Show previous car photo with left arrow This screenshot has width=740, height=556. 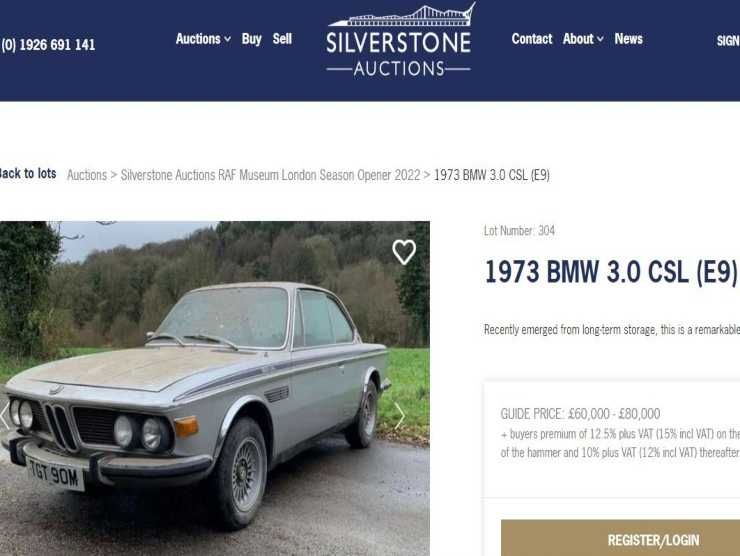pos(4,416)
